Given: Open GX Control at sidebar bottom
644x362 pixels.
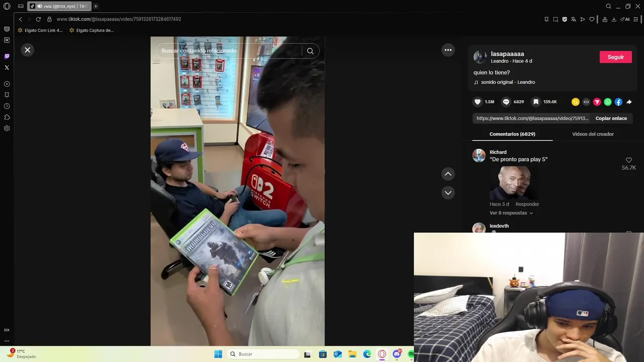Looking at the screenshot, I should tap(7, 330).
